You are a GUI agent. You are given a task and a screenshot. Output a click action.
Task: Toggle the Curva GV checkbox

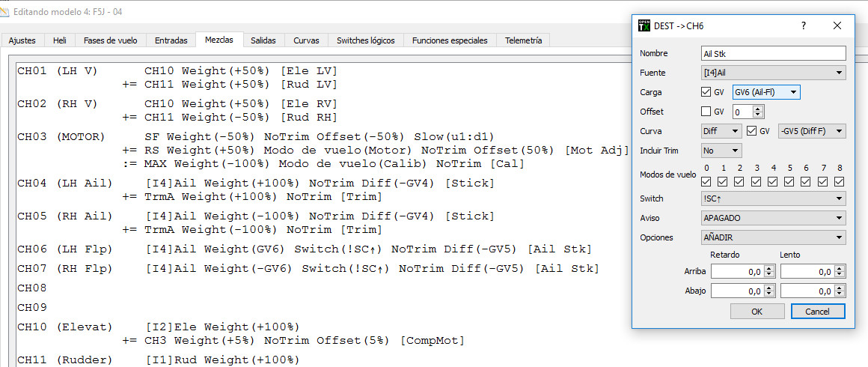tap(752, 131)
